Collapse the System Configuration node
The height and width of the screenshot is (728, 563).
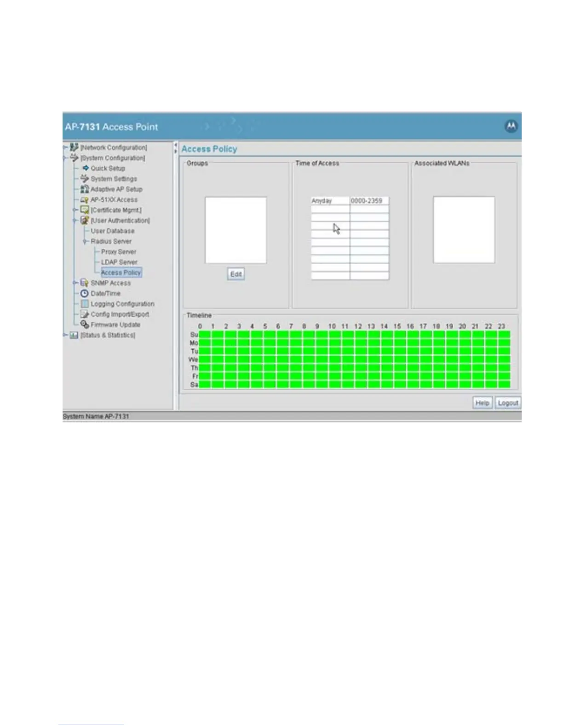pos(65,158)
